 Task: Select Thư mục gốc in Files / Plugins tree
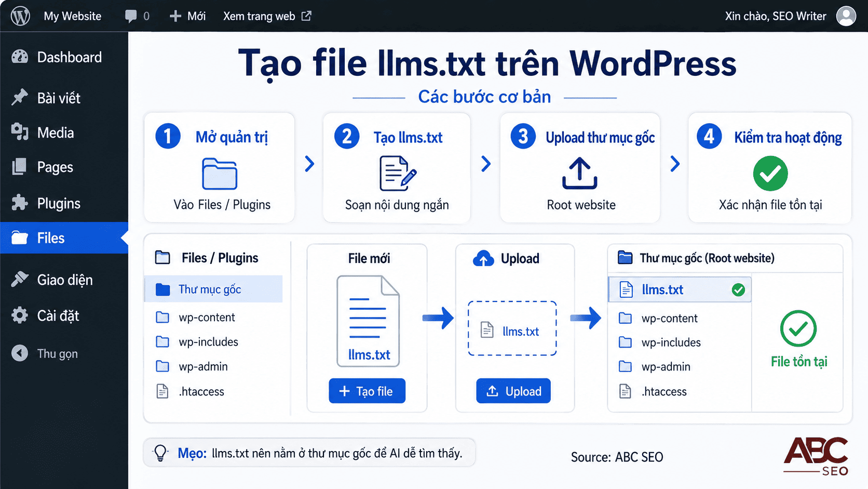tap(213, 289)
